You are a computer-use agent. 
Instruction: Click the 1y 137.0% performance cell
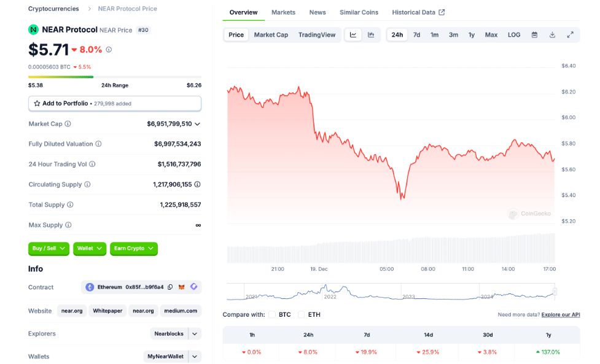[x=548, y=352]
